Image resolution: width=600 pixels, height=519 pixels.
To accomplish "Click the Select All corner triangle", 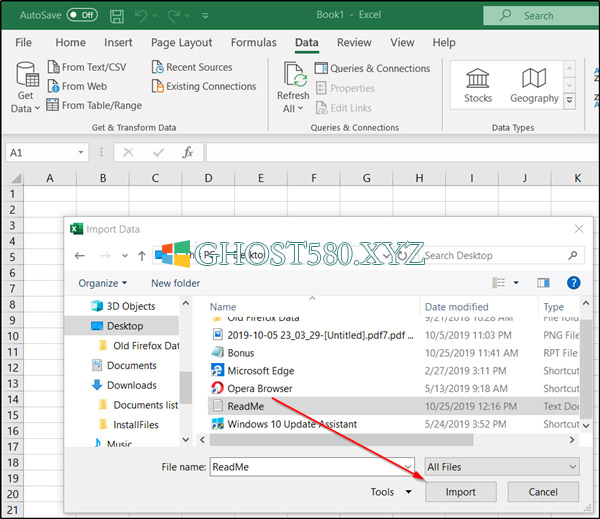I will click(16, 178).
